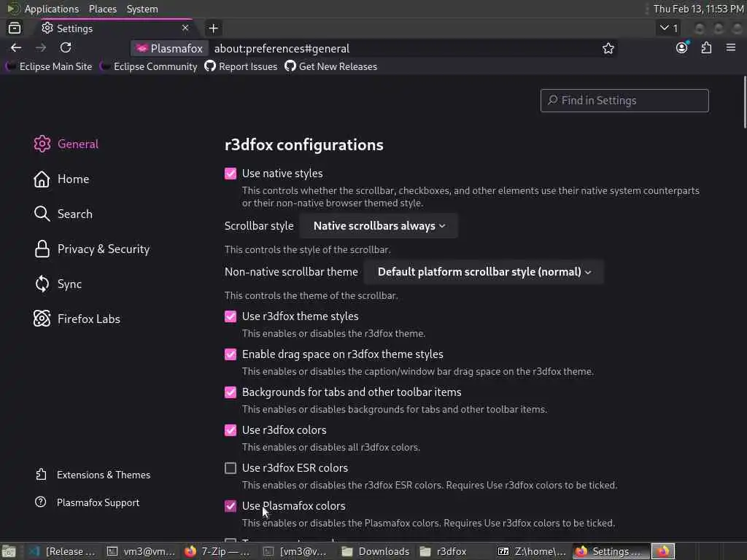This screenshot has width=747, height=560.
Task: Open Extensions & Themes link
Action: click(93, 475)
